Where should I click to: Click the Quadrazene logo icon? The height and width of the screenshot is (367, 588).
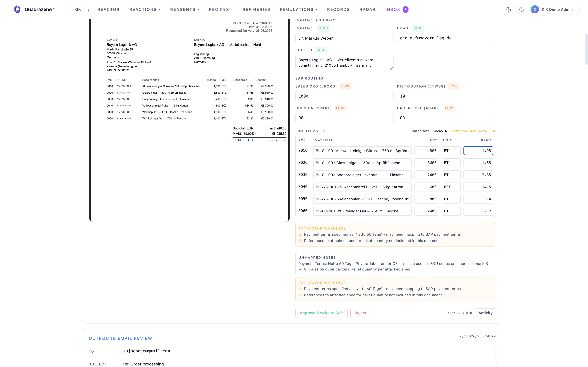(17, 10)
